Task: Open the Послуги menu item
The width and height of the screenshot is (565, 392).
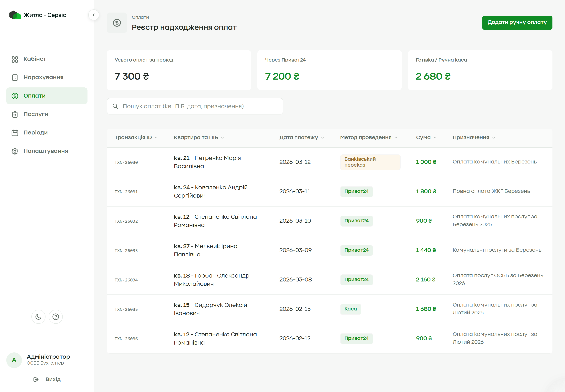Action: point(47,114)
